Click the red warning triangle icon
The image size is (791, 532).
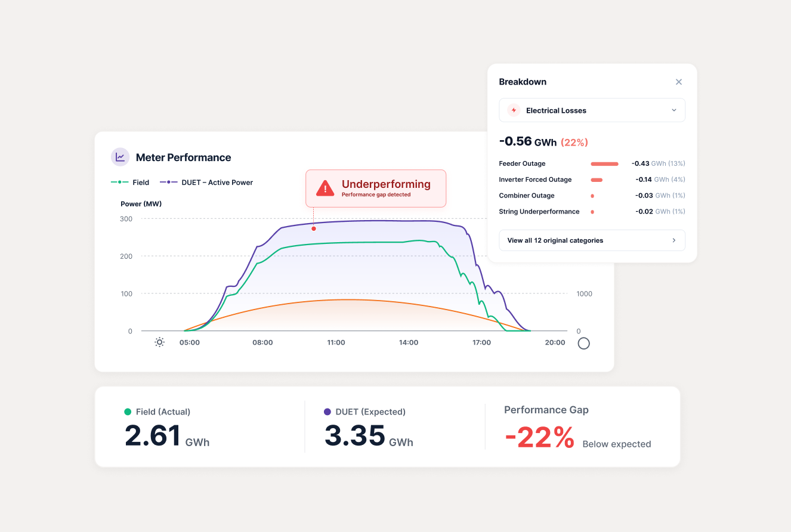coord(325,188)
